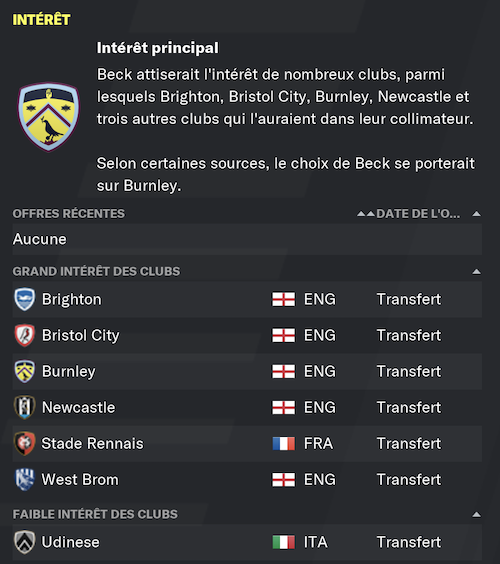Click West Brom club badge icon
The image size is (500, 564).
pos(24,479)
